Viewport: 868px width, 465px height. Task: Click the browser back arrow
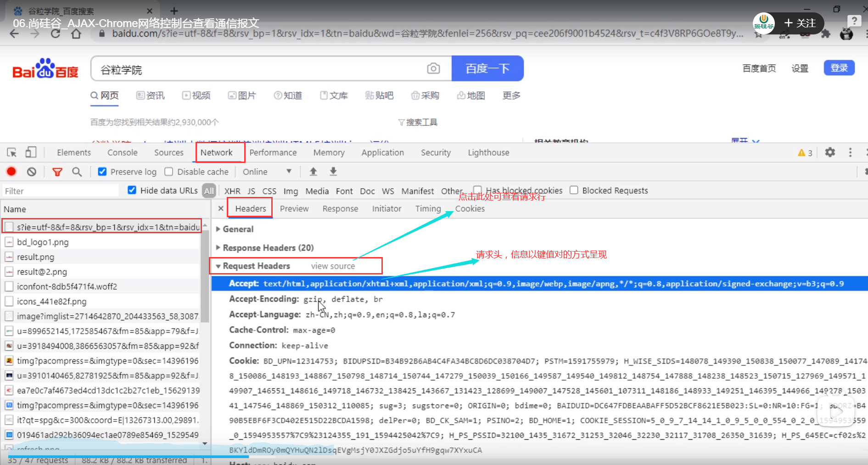[14, 34]
